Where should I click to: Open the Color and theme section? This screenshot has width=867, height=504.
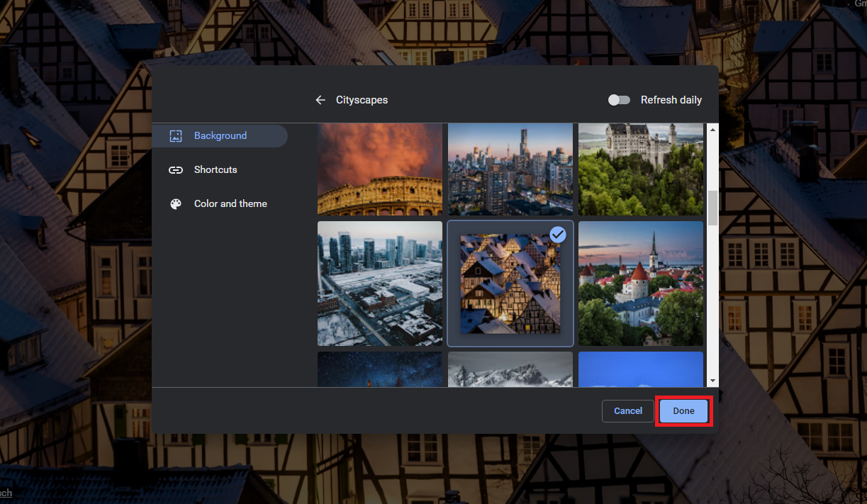220,204
